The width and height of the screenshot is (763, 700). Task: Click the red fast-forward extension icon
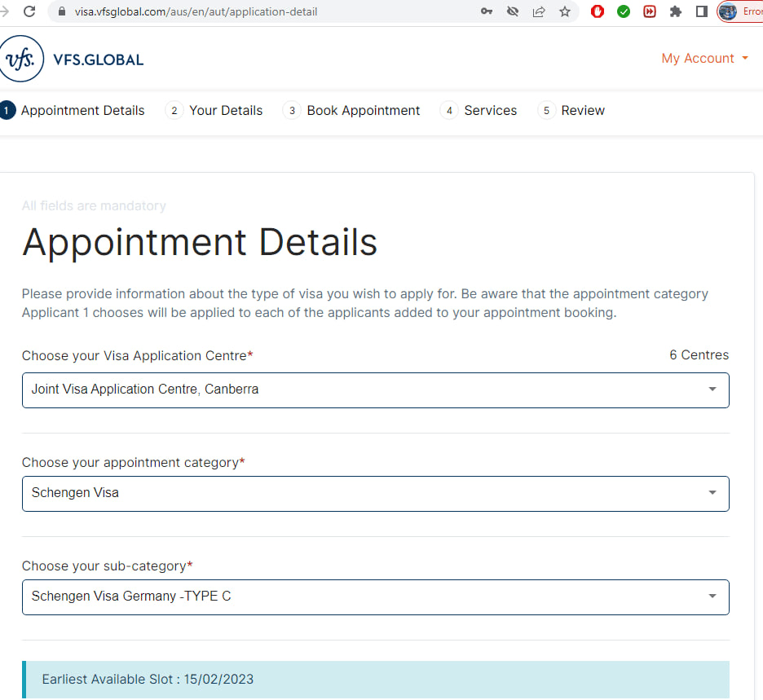[650, 11]
